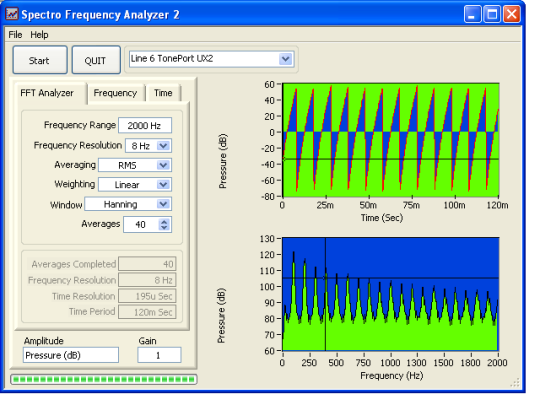540x405 pixels.
Task: Click the Gain value field
Action: pyautogui.click(x=159, y=355)
